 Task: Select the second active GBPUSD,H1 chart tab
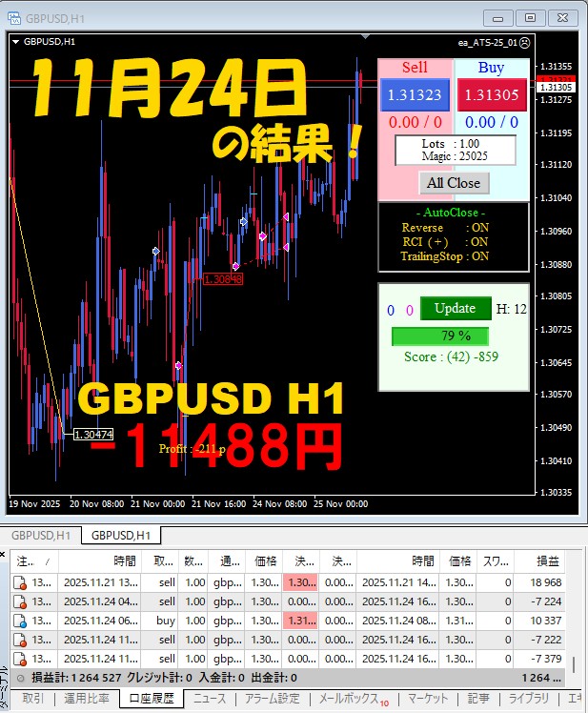click(x=121, y=535)
